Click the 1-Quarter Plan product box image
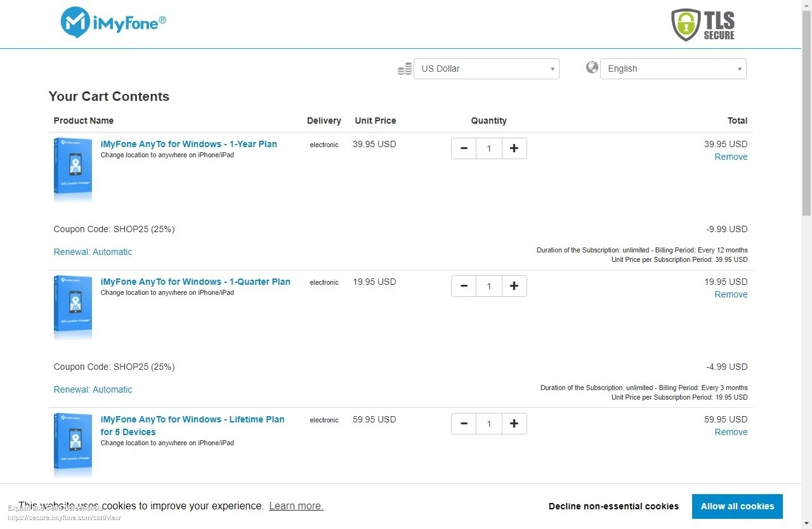The width and height of the screenshot is (812, 529). tap(73, 307)
